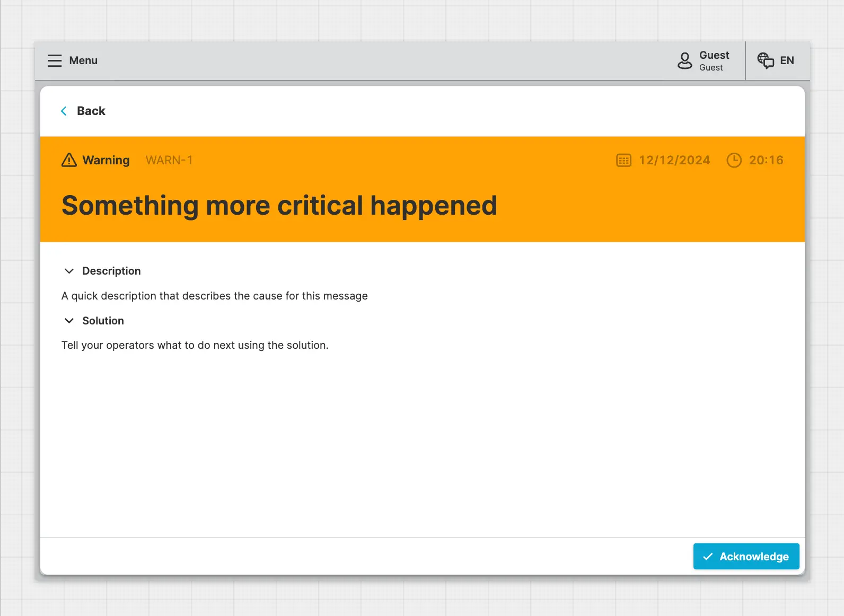This screenshot has width=844, height=616.
Task: Toggle the Description heading label
Action: [111, 271]
